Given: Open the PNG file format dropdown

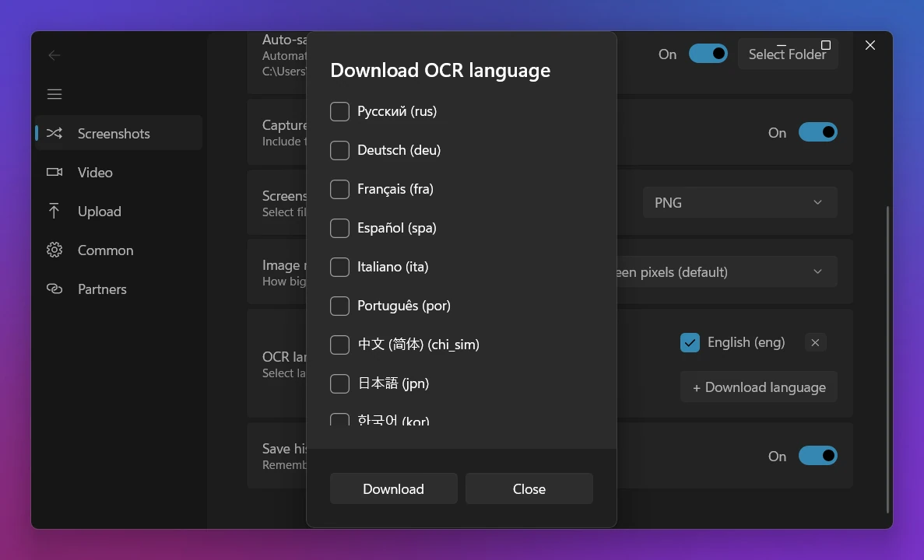Looking at the screenshot, I should 740,202.
